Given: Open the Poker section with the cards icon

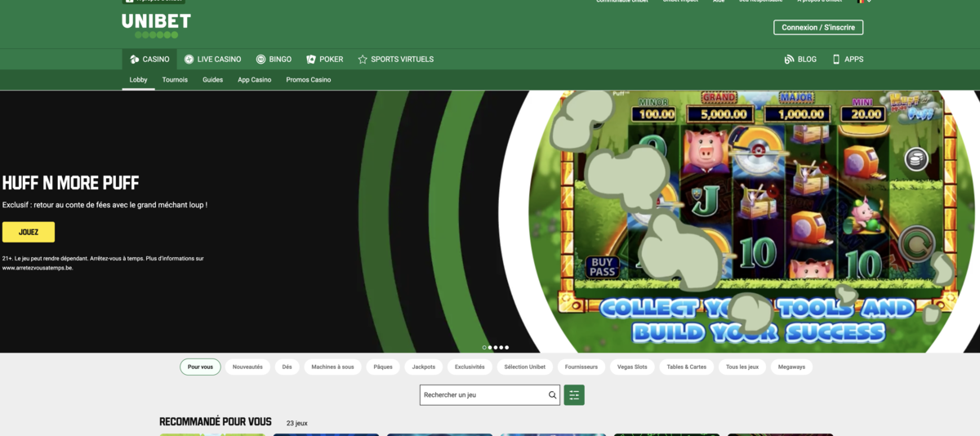Looking at the screenshot, I should tap(324, 60).
